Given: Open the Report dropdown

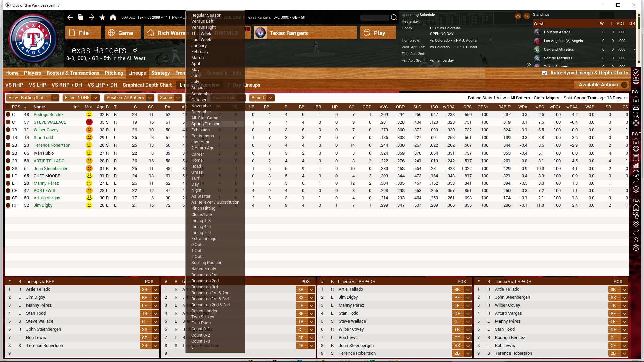Looking at the screenshot, I should (x=262, y=98).
